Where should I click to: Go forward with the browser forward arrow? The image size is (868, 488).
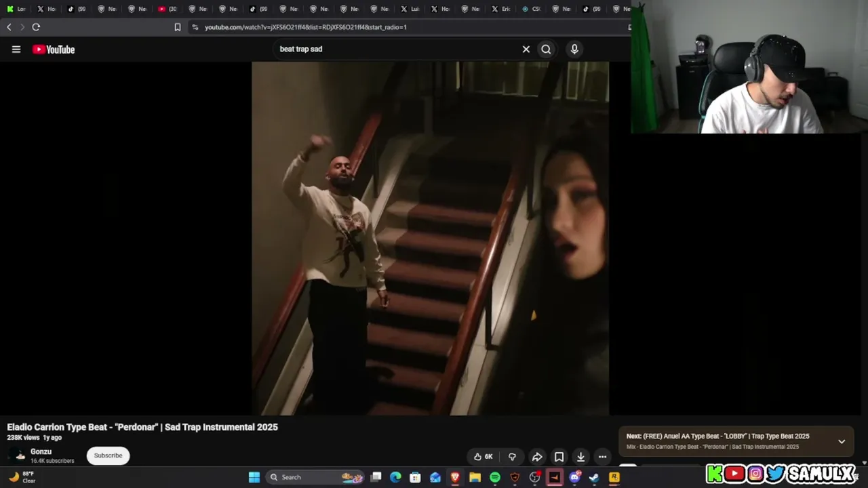[x=22, y=27]
